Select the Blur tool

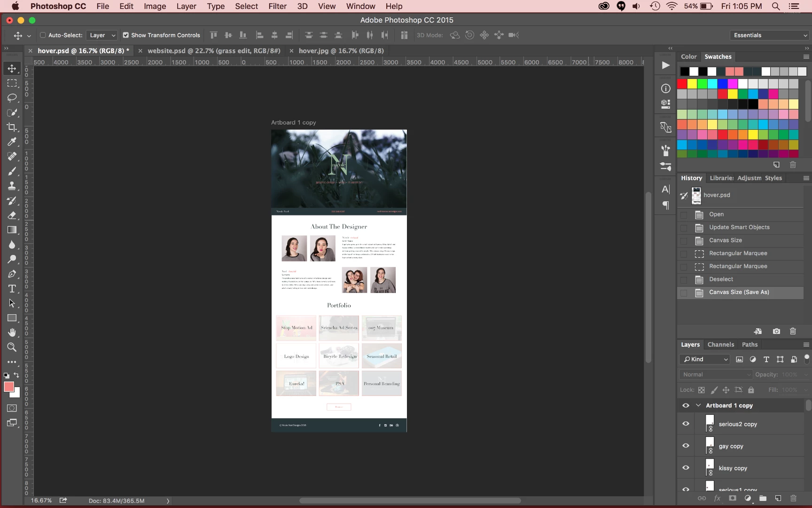tap(12, 245)
